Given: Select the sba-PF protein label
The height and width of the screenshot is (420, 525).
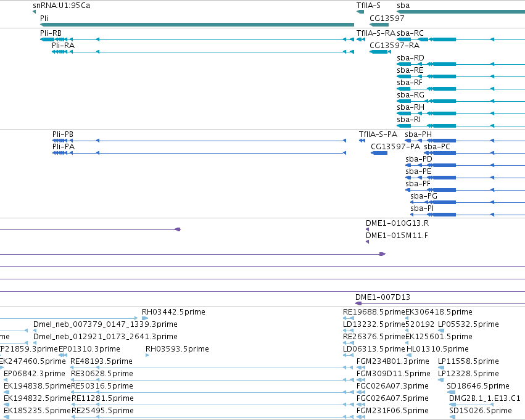Looking at the screenshot, I should (x=418, y=184).
